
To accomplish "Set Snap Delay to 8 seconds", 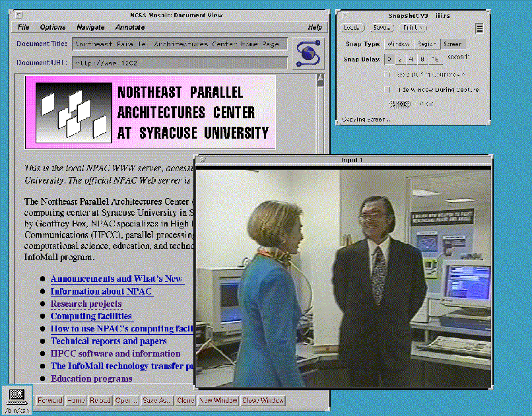I will click(x=422, y=59).
